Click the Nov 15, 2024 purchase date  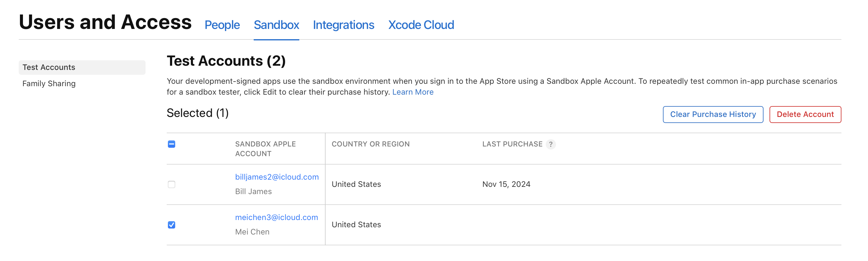(x=506, y=184)
